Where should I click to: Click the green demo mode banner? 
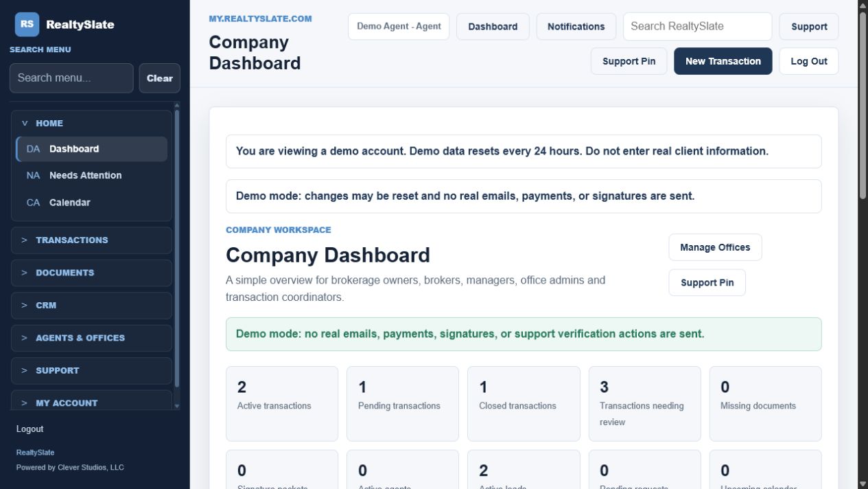tap(524, 334)
